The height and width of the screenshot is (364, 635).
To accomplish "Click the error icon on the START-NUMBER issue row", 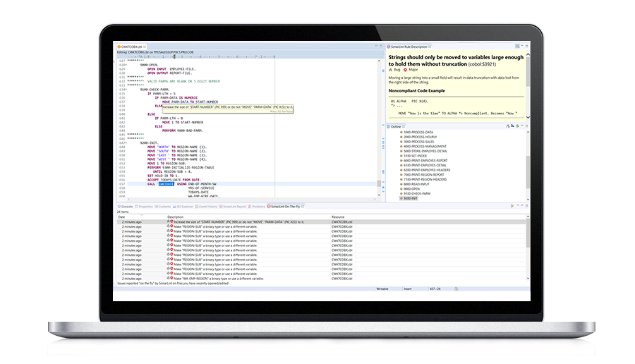I will click(170, 222).
